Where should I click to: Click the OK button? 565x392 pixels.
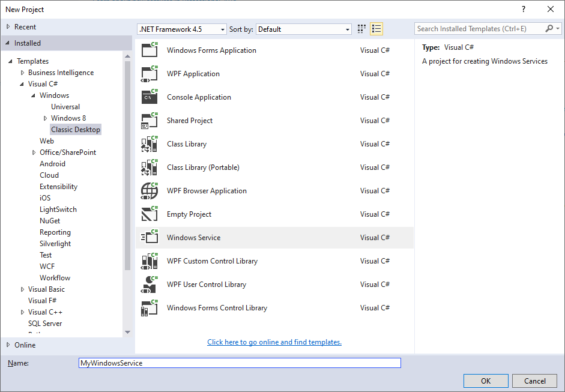pyautogui.click(x=486, y=381)
